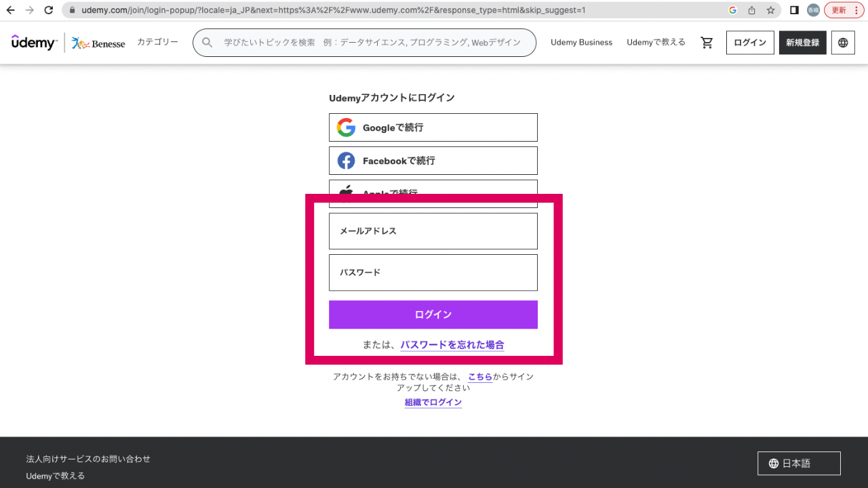Click Udemyで教える in the top navigation

tap(656, 43)
